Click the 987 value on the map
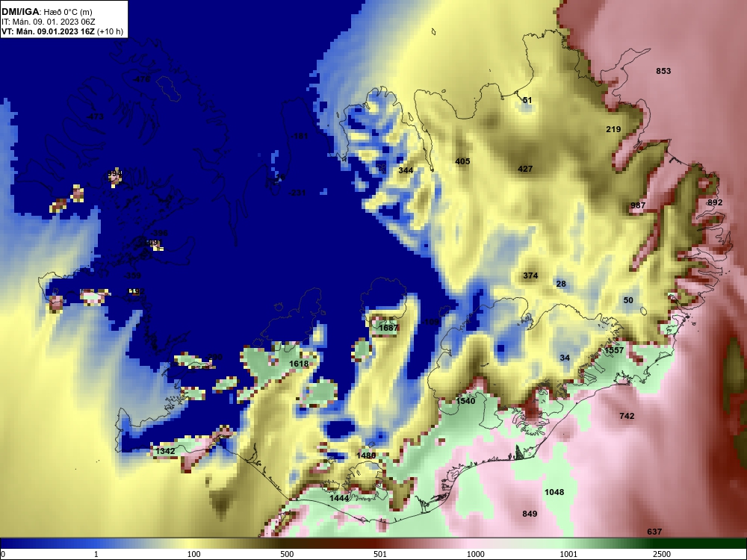The width and height of the screenshot is (747, 560). [x=638, y=205]
